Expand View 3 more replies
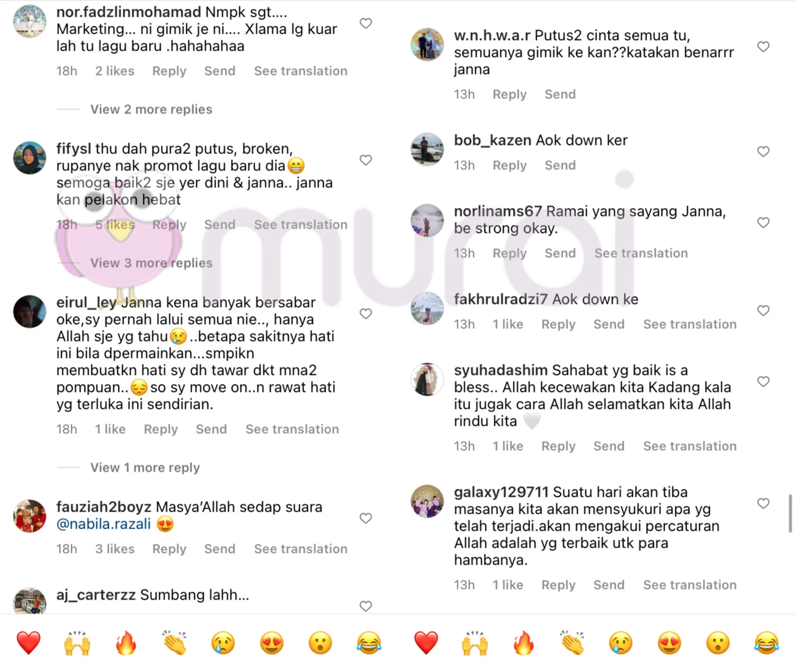The width and height of the screenshot is (795, 672). 151,263
